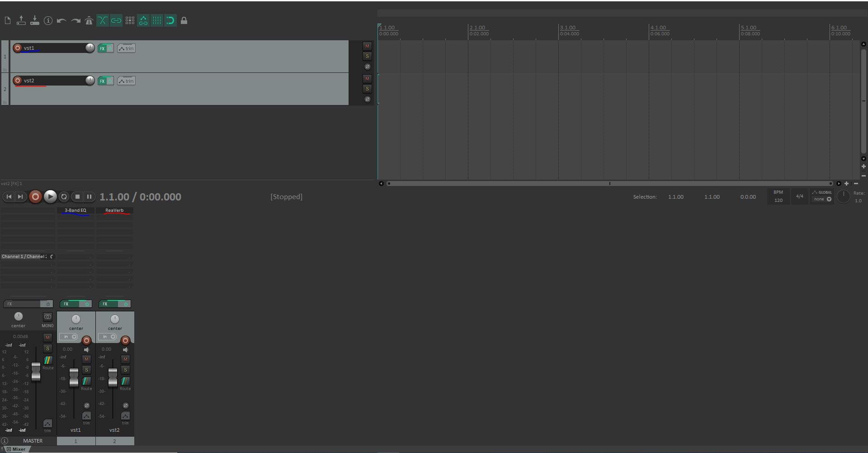Toggle repeat in the transport
The image size is (868, 453).
tap(64, 196)
